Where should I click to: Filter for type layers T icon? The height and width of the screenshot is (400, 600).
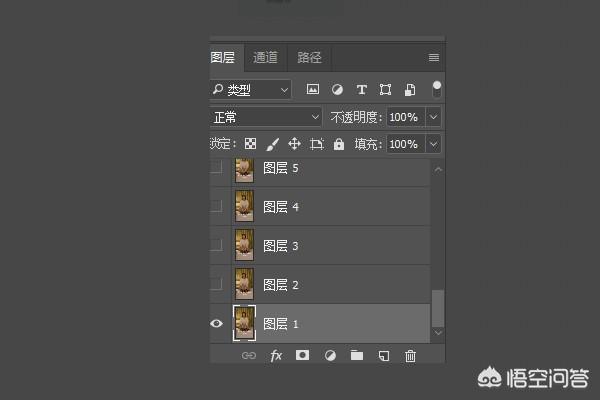pyautogui.click(x=362, y=90)
